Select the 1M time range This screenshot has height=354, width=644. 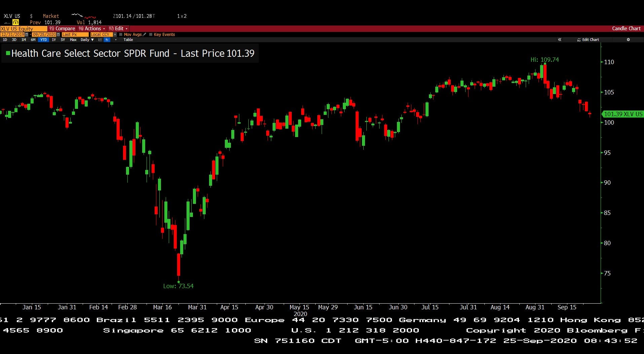(x=24, y=40)
